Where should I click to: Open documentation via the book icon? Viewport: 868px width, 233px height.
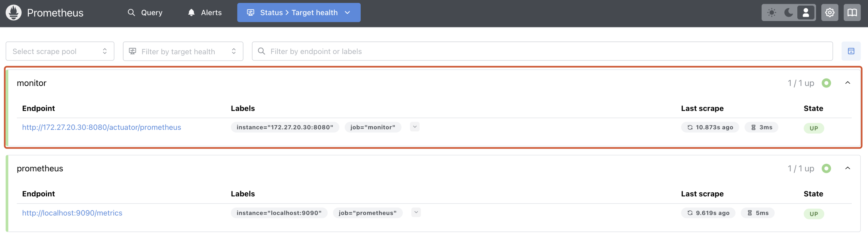pyautogui.click(x=852, y=13)
